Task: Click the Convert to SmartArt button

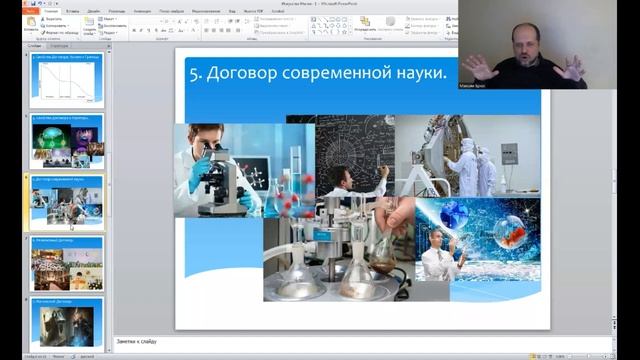Action: click(280, 33)
